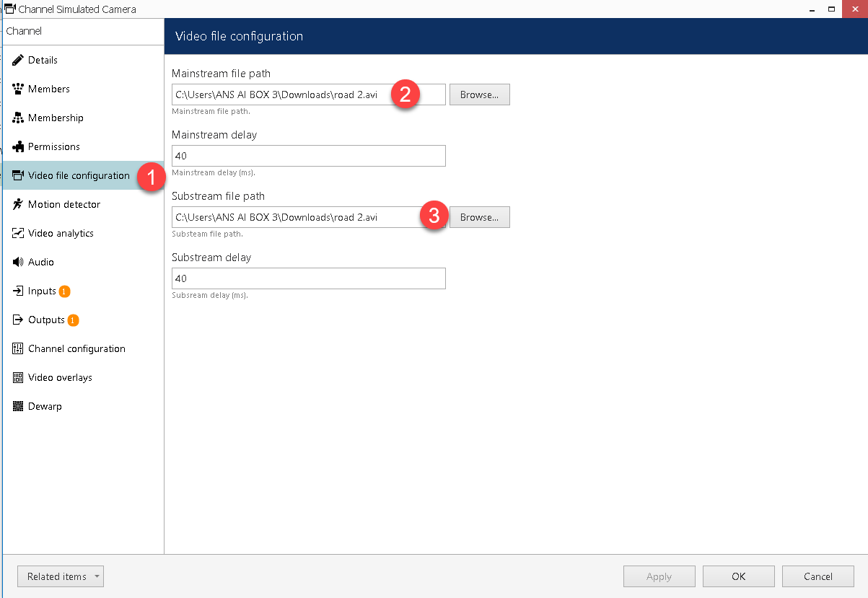This screenshot has height=598, width=868.
Task: Browse for the Substream file path
Action: click(479, 217)
